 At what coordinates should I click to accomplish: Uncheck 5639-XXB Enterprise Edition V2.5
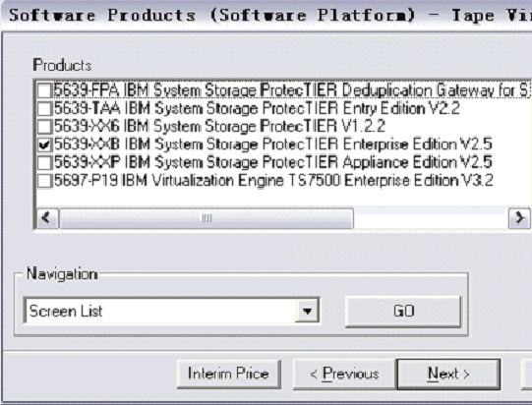click(44, 145)
